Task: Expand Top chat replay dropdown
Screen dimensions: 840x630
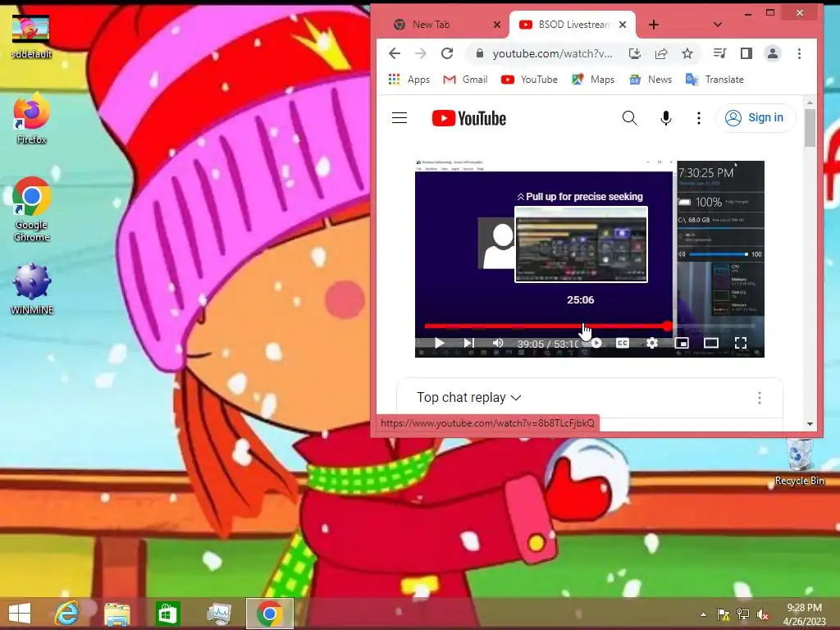Action: point(469,398)
